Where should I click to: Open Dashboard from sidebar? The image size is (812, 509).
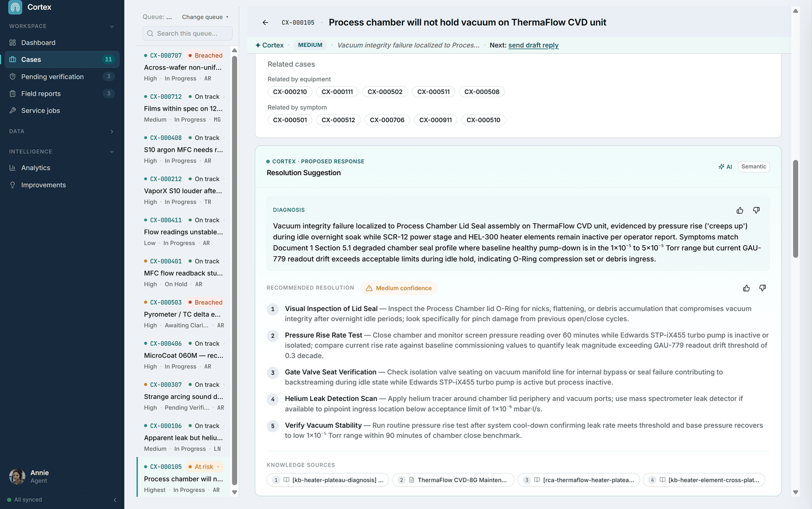click(62, 43)
